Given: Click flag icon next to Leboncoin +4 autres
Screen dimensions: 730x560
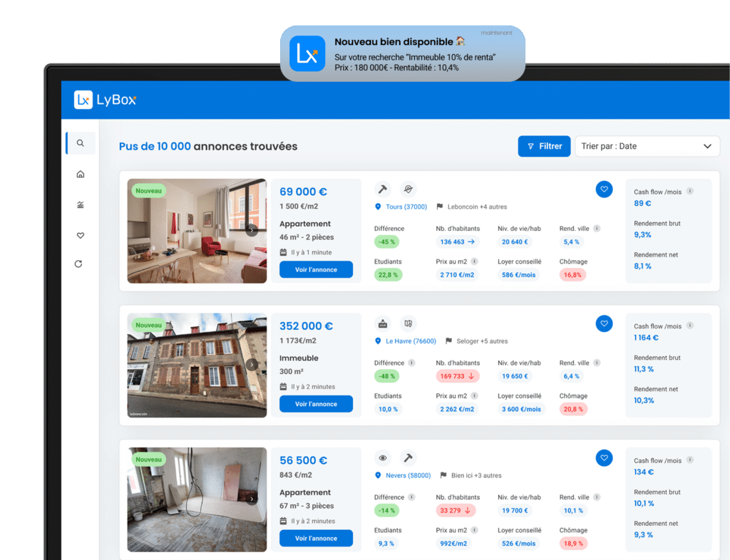Looking at the screenshot, I should [439, 207].
